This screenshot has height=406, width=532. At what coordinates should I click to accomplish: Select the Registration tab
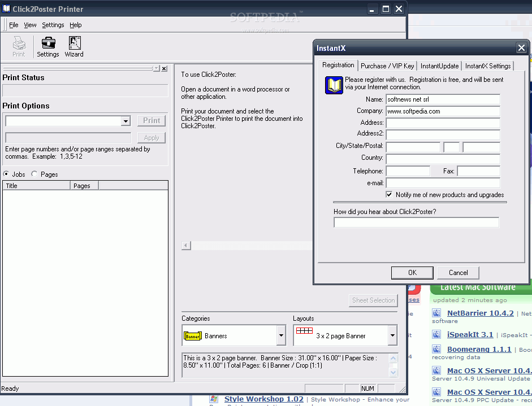pos(338,65)
